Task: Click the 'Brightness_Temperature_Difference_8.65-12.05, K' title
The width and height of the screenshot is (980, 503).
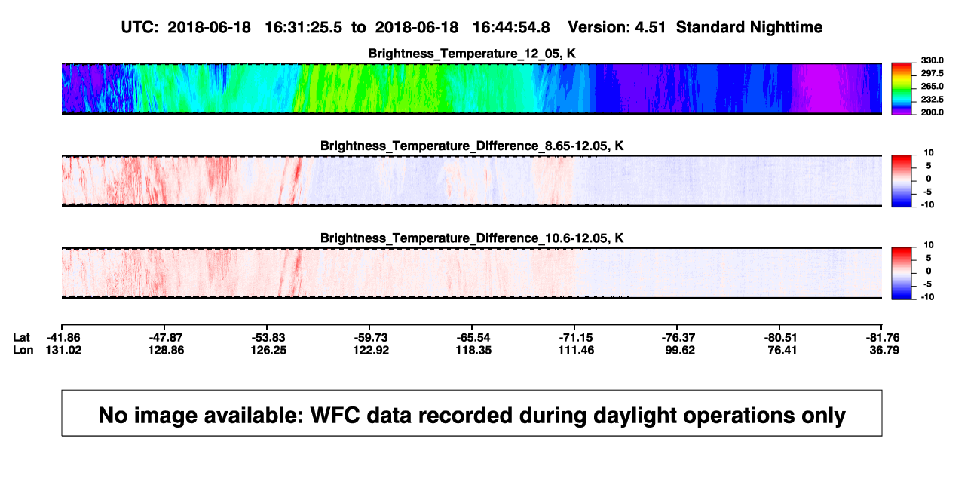Action: [x=472, y=146]
